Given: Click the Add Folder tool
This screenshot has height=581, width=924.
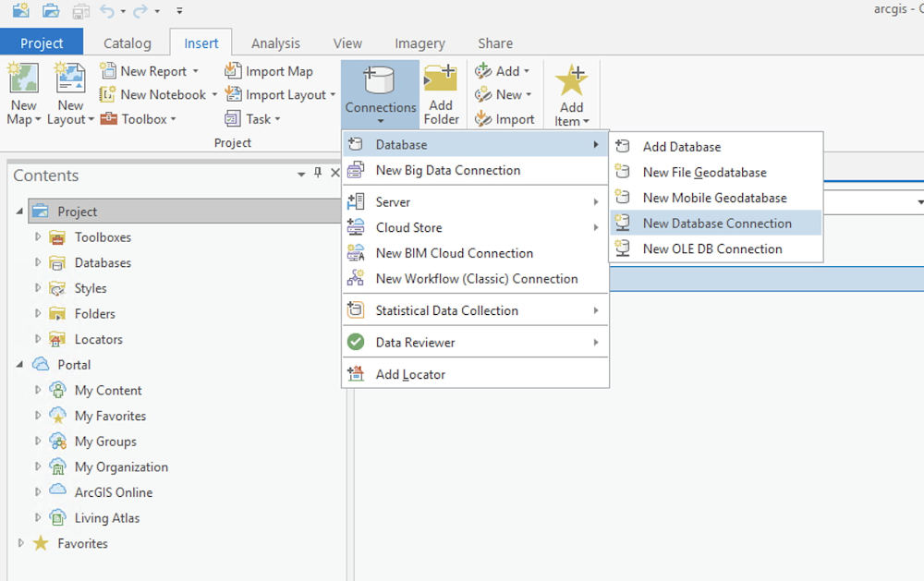Looking at the screenshot, I should tap(442, 92).
